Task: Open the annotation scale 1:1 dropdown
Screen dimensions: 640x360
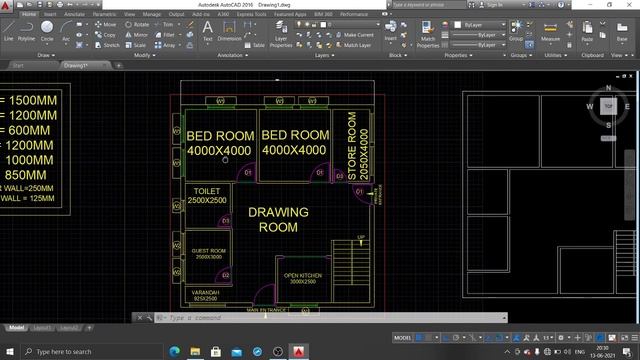Action: click(x=548, y=338)
